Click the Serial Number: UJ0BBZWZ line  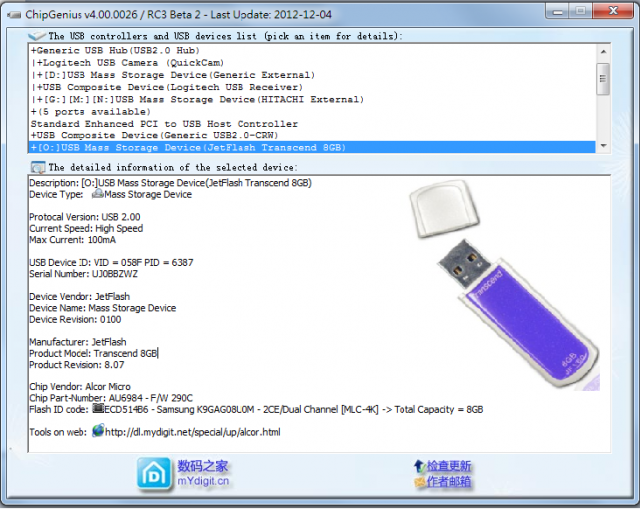(x=83, y=274)
